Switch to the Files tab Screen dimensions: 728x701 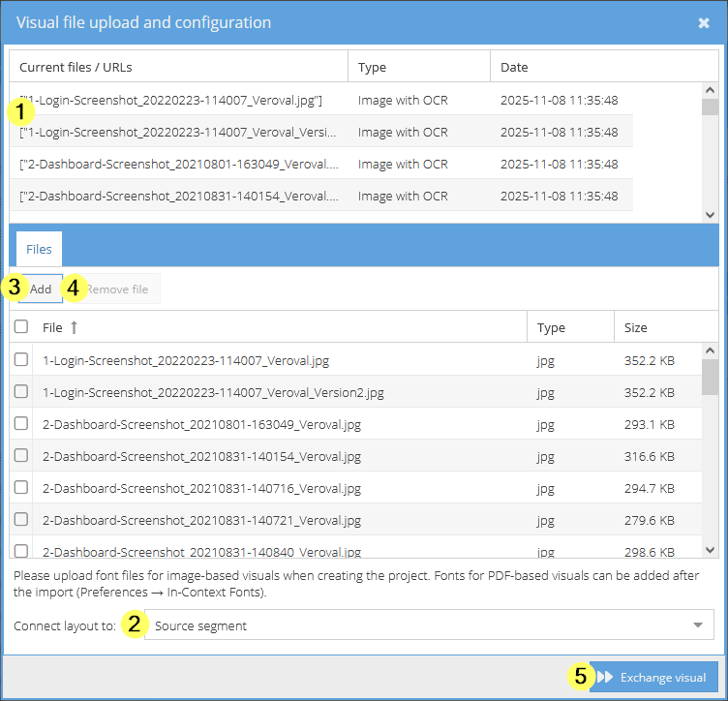pyautogui.click(x=39, y=250)
